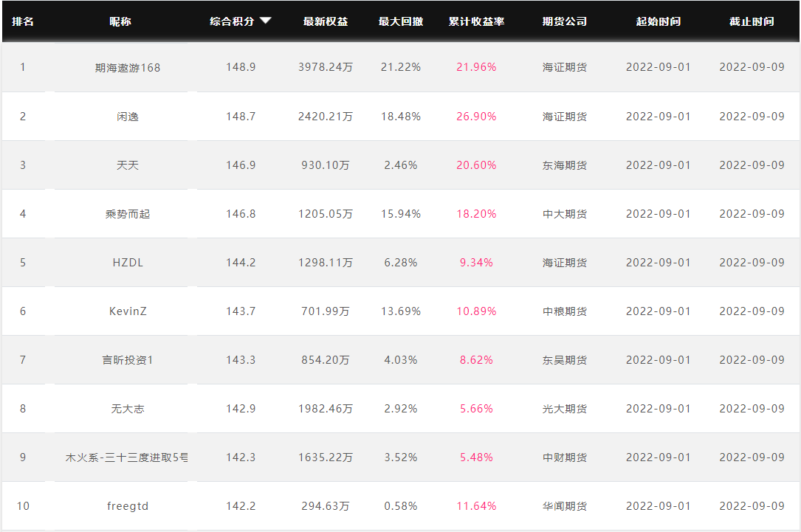Click the 综合积分 column header label

[x=232, y=21]
